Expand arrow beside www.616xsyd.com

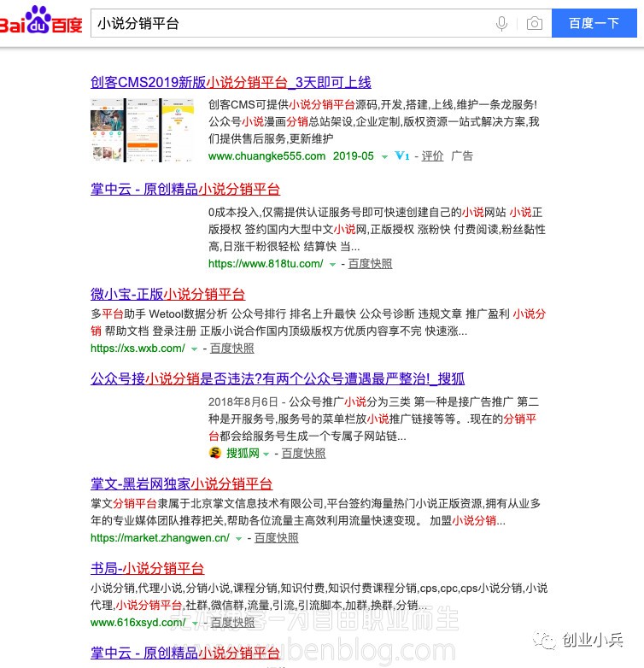click(195, 624)
